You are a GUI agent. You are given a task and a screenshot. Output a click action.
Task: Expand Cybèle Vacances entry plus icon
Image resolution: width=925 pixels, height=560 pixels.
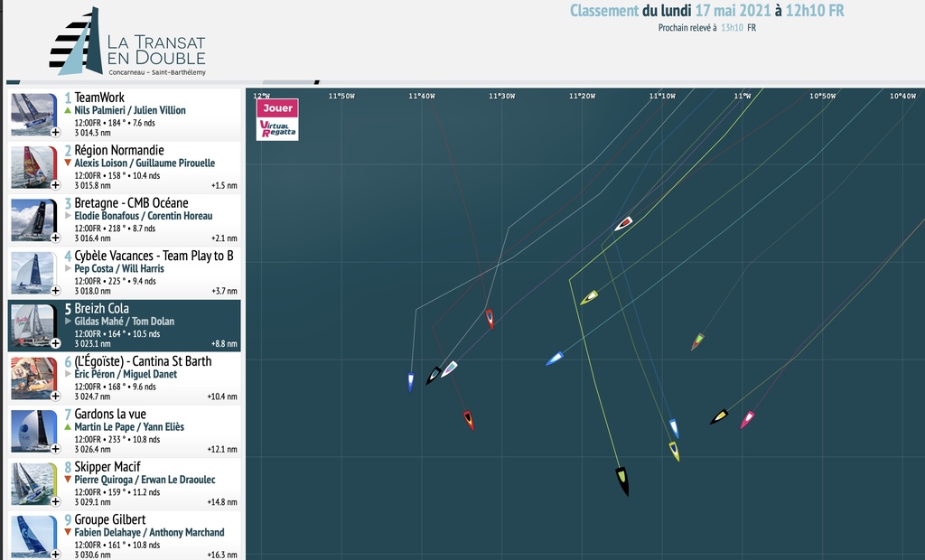click(x=55, y=290)
